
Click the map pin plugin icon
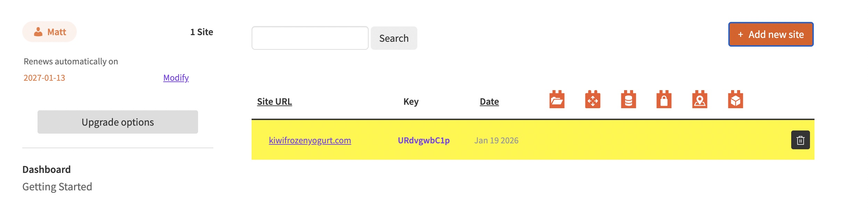pos(699,100)
